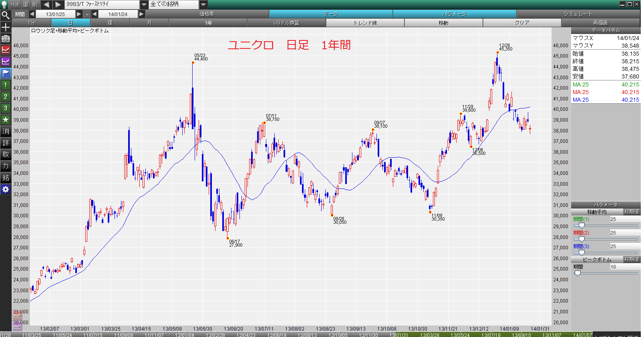644x337 pixels.
Task: Go to next stock with right arrow
Action: [x=58, y=4]
